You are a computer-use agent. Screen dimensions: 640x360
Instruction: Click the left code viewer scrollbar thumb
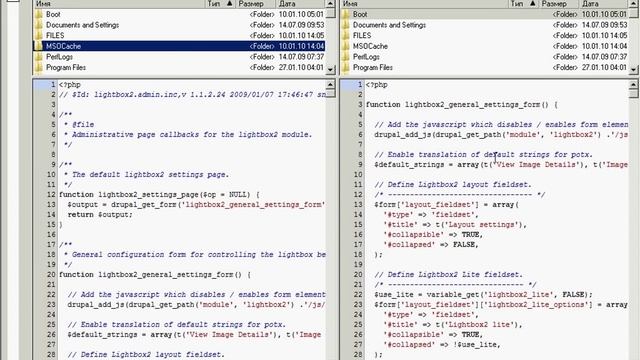click(x=331, y=93)
